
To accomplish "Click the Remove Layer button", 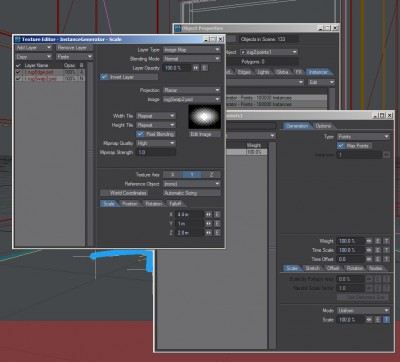I will click(74, 48).
